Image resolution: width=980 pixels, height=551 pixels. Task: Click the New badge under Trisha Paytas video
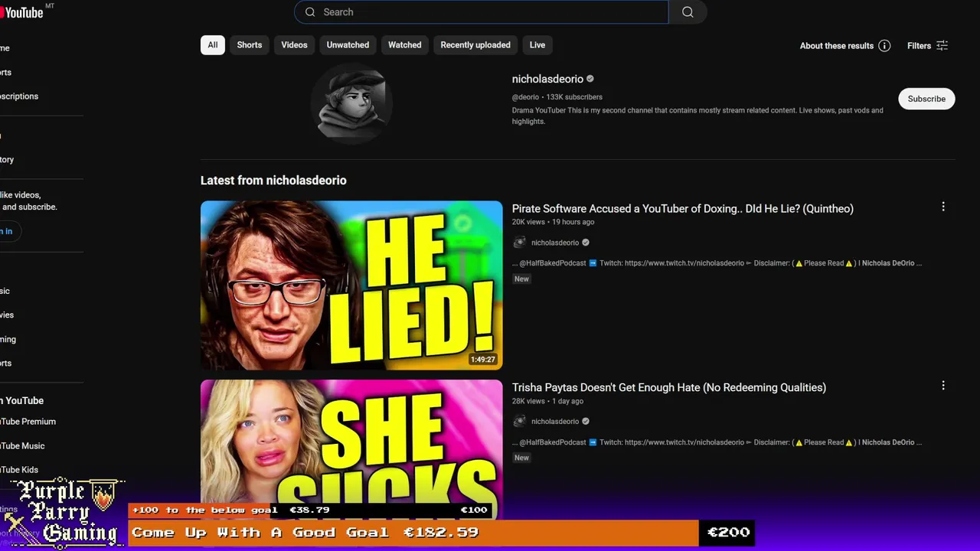pos(521,458)
